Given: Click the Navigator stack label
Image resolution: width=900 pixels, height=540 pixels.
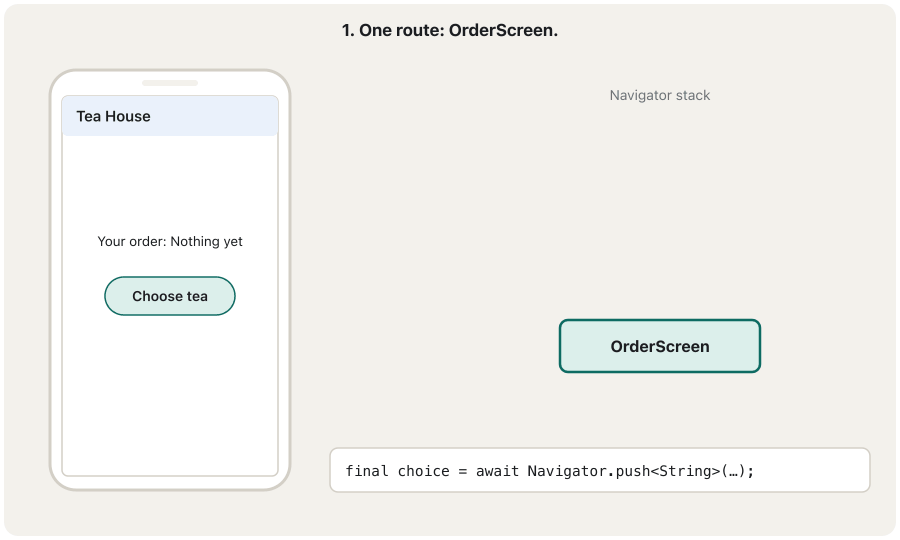Looking at the screenshot, I should point(660,95).
